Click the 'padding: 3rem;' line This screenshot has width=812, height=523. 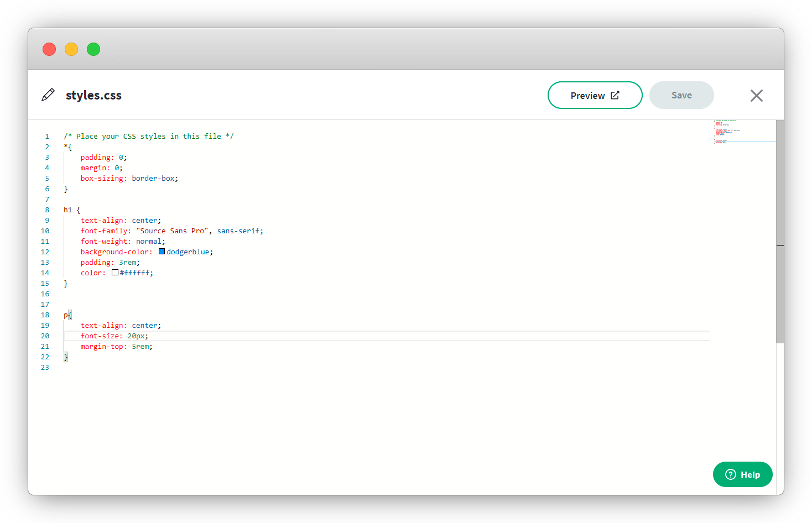[110, 262]
